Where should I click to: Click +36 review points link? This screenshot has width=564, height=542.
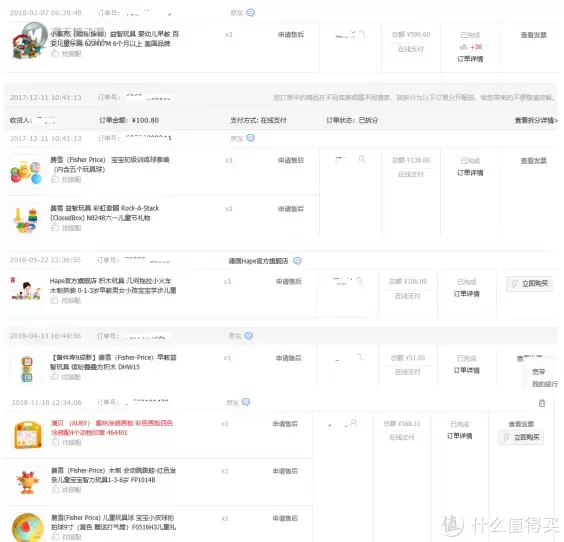(476, 47)
